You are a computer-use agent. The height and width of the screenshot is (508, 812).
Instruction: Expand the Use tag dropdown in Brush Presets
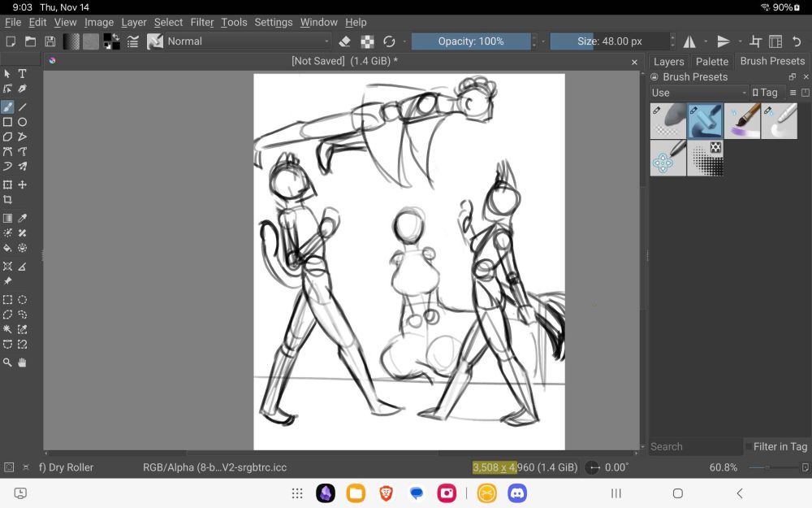(x=698, y=93)
